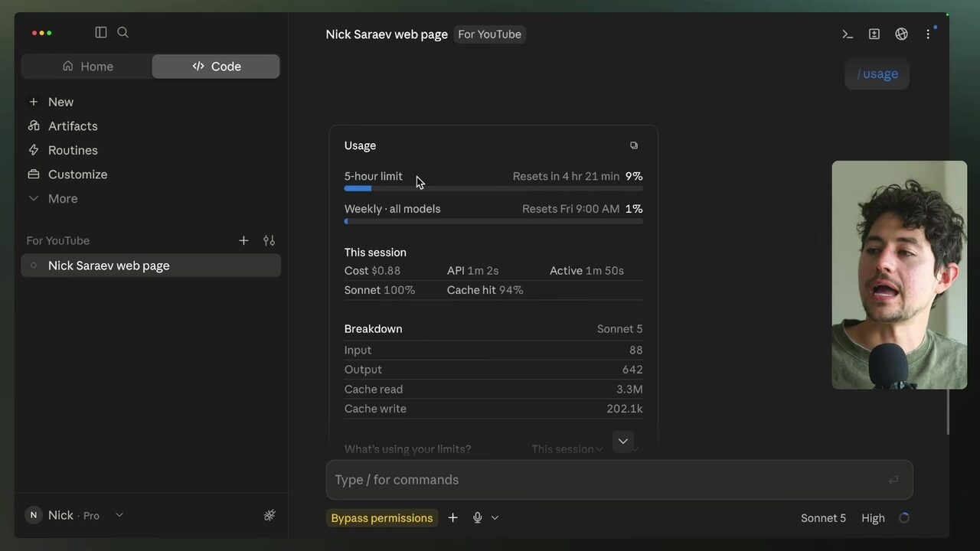Screen dimensions: 980x551
Task: Toggle the Bypass permissions mode
Action: click(x=382, y=518)
